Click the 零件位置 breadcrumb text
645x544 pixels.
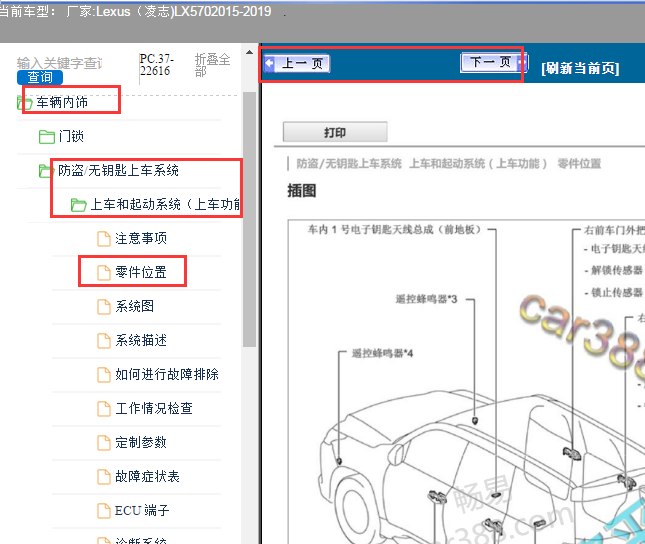pos(579,164)
